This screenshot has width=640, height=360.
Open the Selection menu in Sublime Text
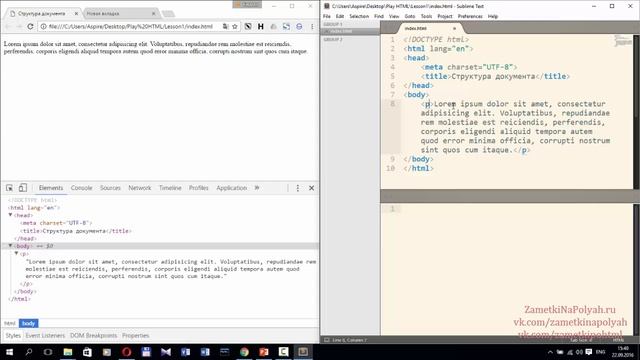pos(359,16)
